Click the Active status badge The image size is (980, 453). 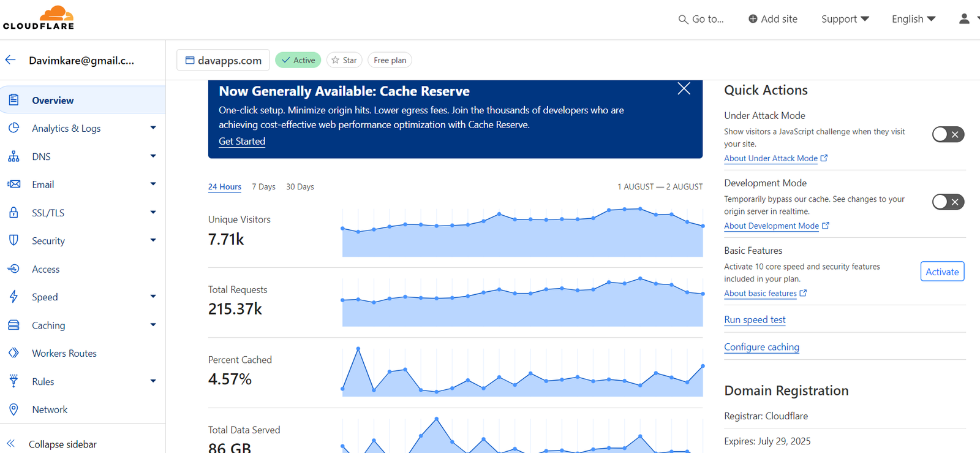298,60
